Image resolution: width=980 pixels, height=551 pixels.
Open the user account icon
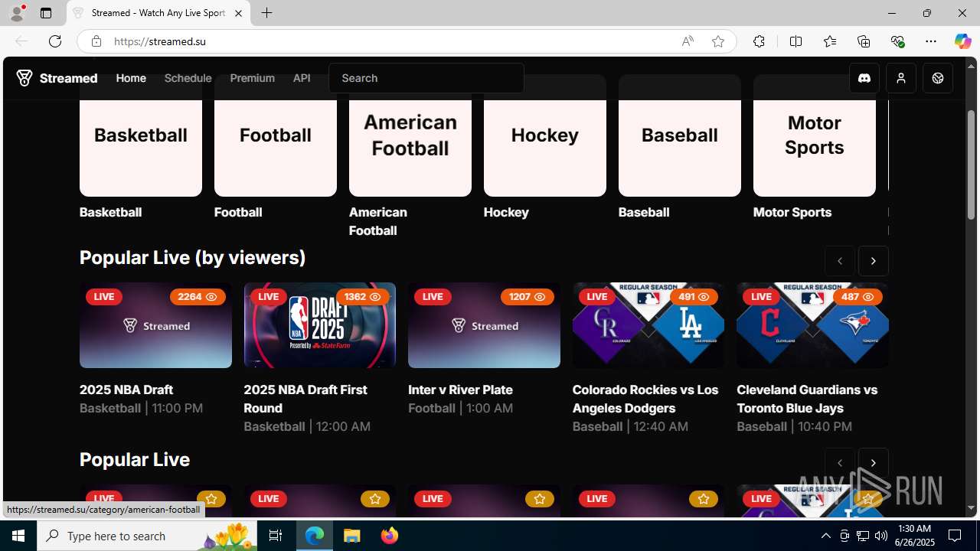901,78
